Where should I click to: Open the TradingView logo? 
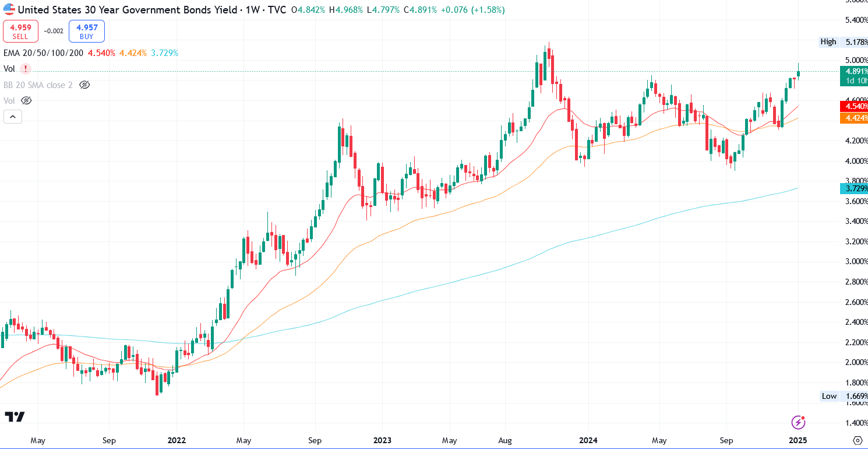tap(15, 416)
